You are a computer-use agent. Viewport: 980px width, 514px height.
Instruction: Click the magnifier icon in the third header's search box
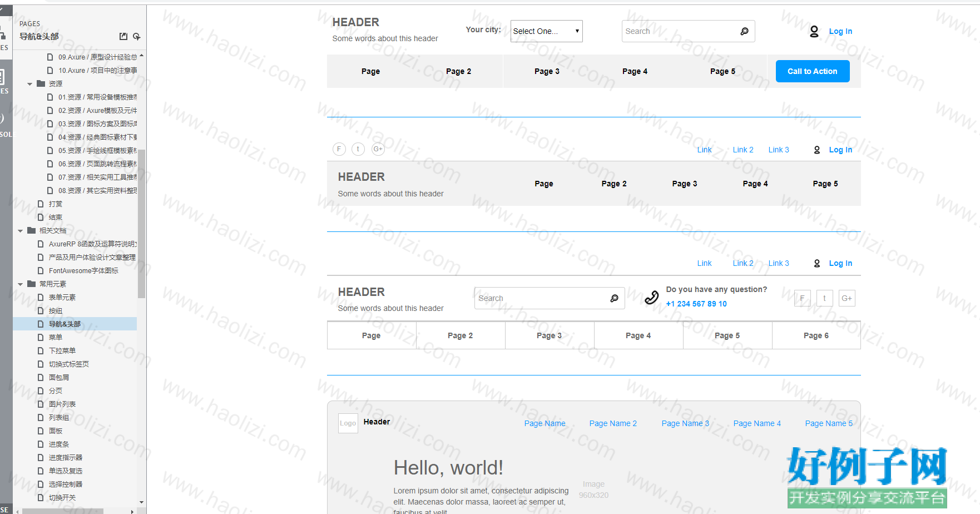pyautogui.click(x=614, y=298)
